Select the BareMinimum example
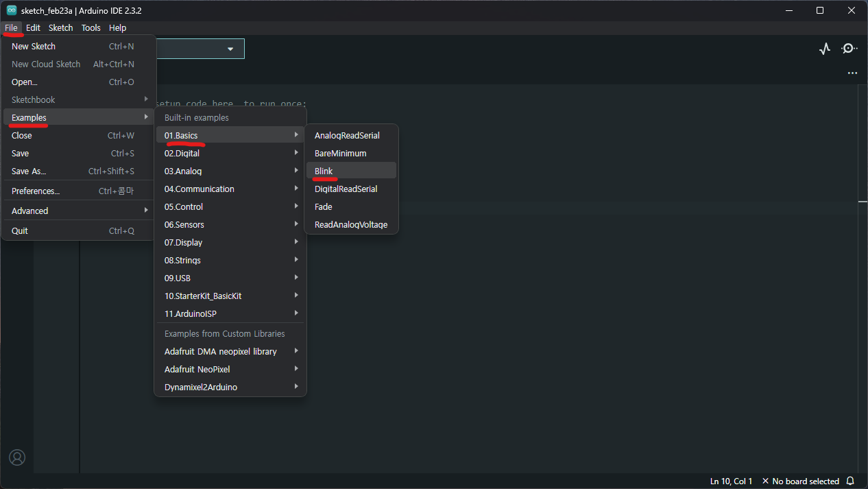868x489 pixels. tap(352, 154)
